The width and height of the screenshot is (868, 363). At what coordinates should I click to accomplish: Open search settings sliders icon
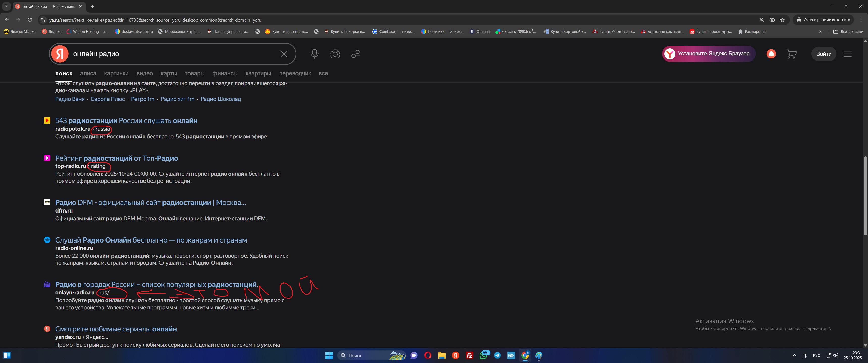[355, 54]
